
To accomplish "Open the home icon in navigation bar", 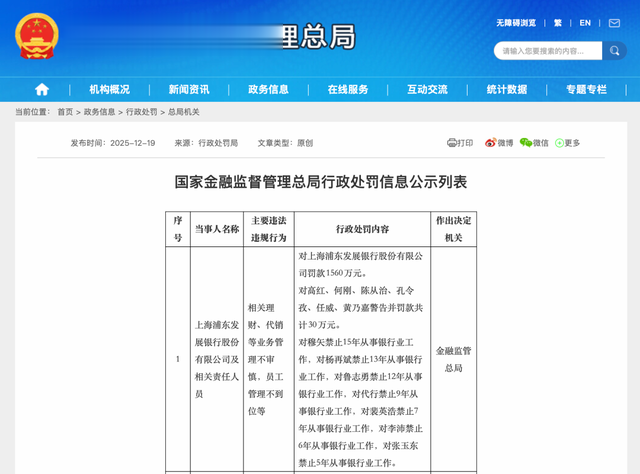I will pos(42,89).
